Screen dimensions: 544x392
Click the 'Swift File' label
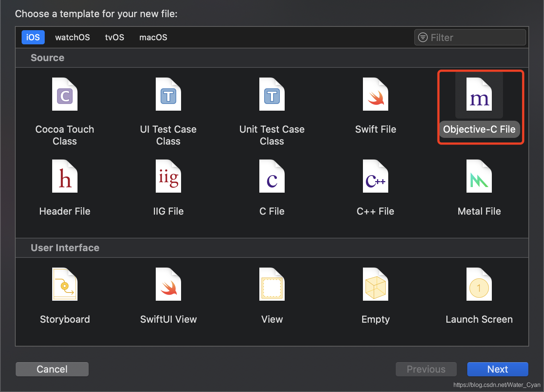(376, 129)
